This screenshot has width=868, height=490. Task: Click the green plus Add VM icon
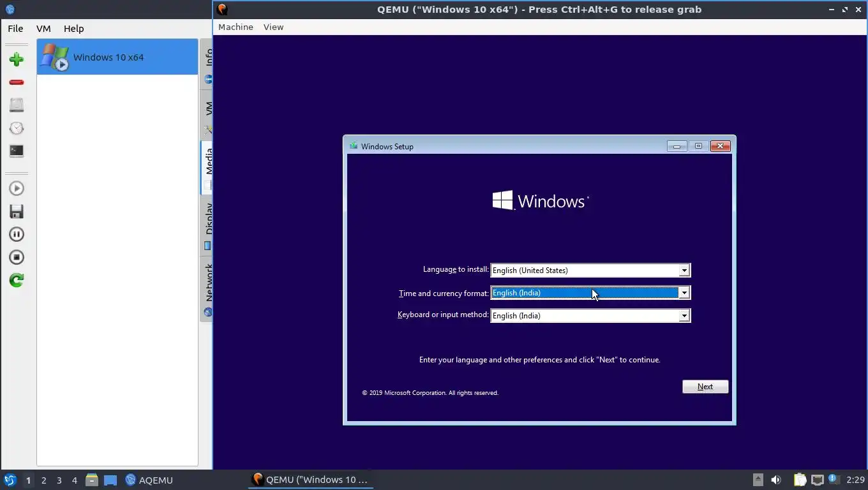click(17, 59)
